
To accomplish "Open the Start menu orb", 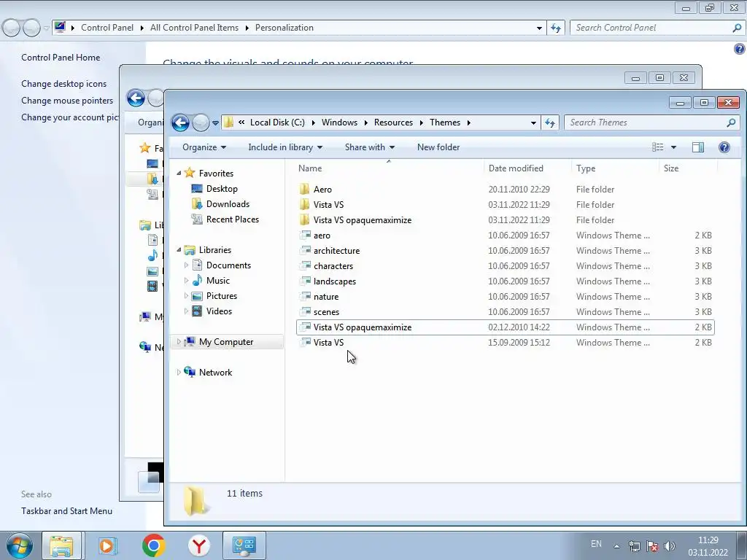I will click(20, 545).
